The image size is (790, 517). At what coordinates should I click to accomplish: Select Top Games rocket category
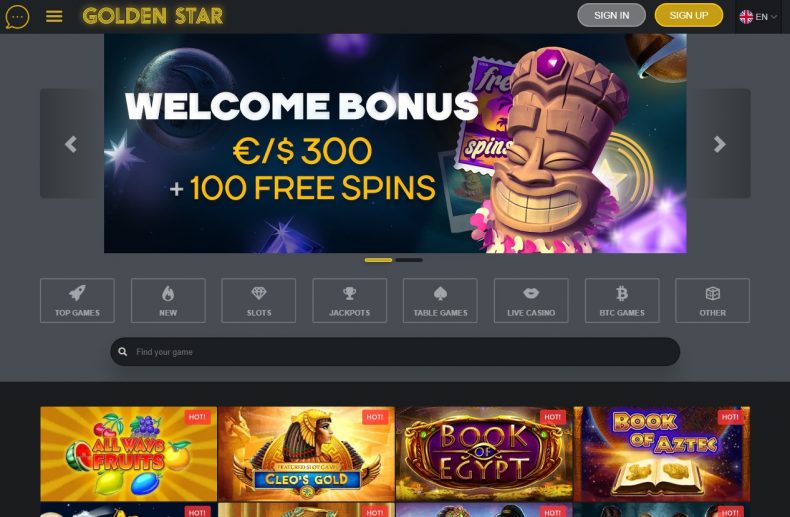pyautogui.click(x=77, y=300)
